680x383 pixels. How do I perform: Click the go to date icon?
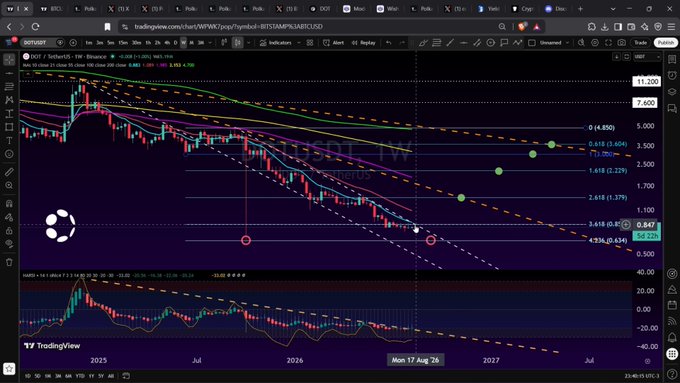(126, 376)
